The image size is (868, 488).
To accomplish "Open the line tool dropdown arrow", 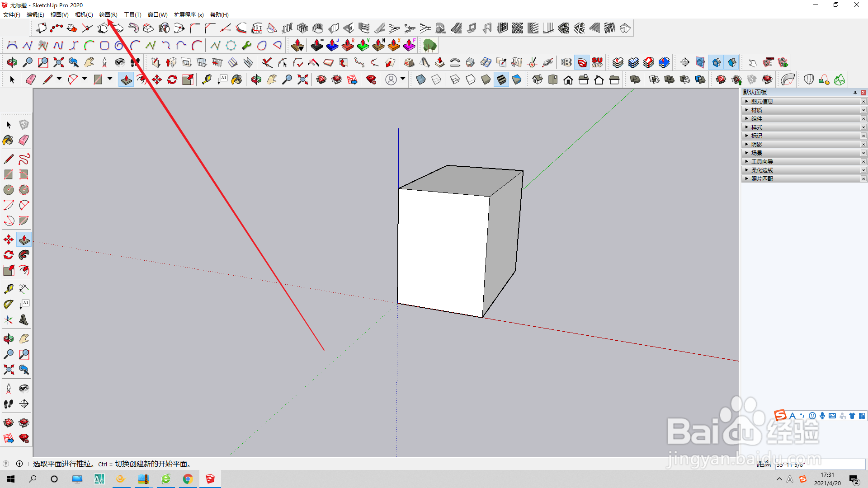I will pos(59,79).
